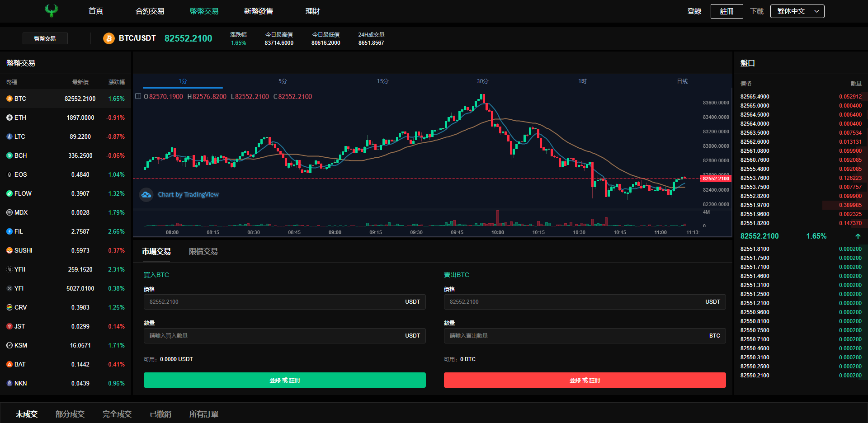868x423 pixels.
Task: Click the BAT coin icon
Action: tap(9, 364)
